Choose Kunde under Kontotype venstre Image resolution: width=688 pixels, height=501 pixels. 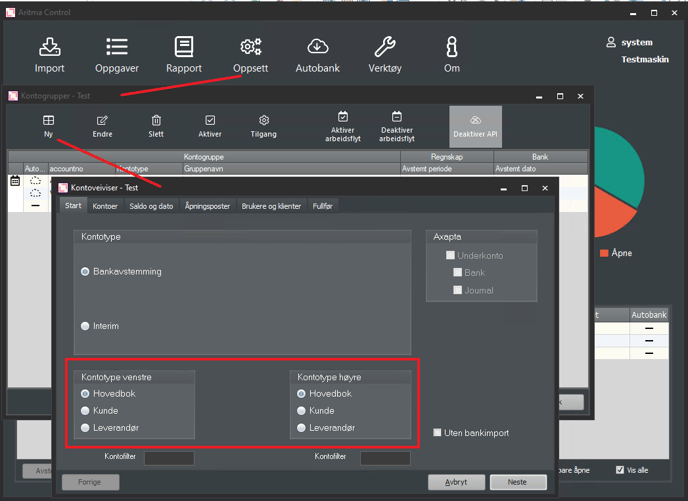[86, 411]
